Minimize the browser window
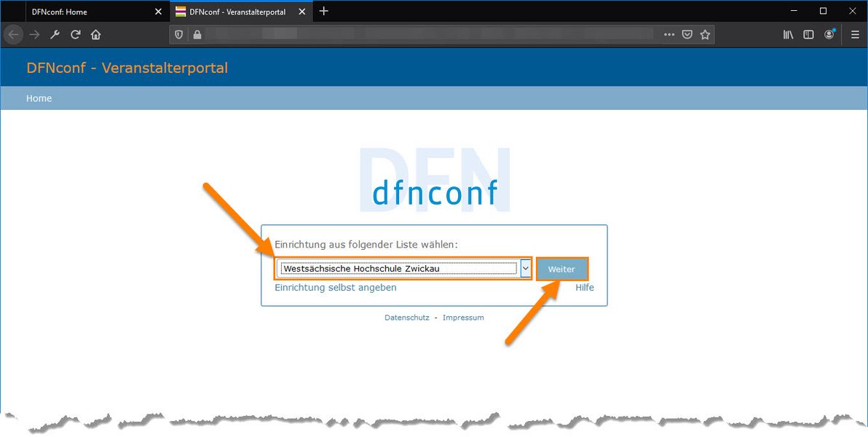Viewport: 868px width, 437px height. pyautogui.click(x=794, y=11)
